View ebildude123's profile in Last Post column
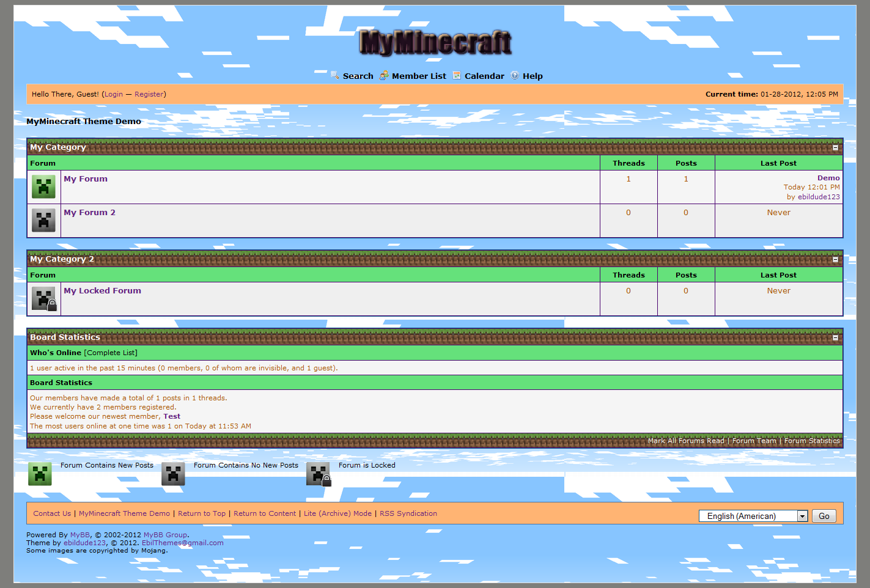The image size is (870, 588). pos(819,197)
